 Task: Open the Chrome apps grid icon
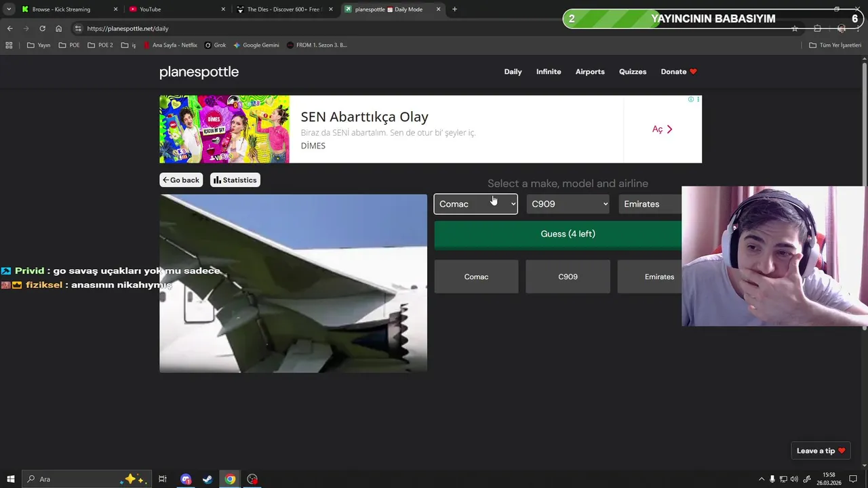point(9,45)
